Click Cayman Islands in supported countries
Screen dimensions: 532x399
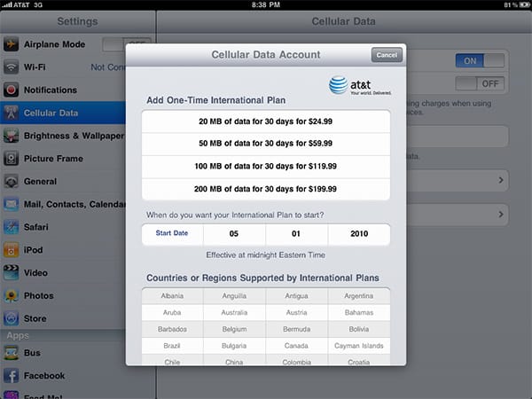click(x=359, y=346)
